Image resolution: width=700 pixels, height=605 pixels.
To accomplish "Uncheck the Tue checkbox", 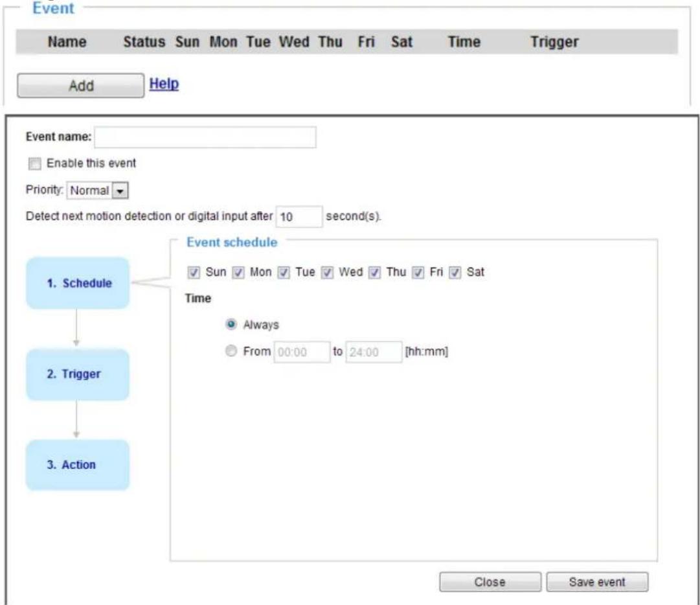I will 284,272.
